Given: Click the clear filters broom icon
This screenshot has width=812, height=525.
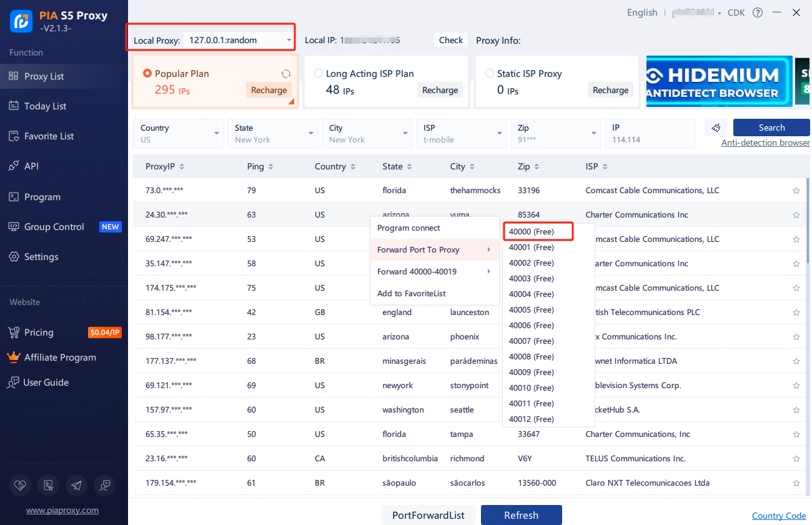Looking at the screenshot, I should [x=715, y=127].
